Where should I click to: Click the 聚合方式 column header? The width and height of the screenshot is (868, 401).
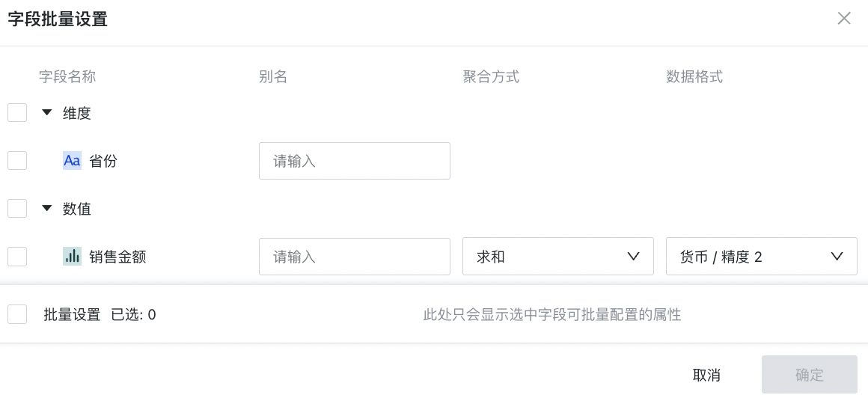pos(491,76)
